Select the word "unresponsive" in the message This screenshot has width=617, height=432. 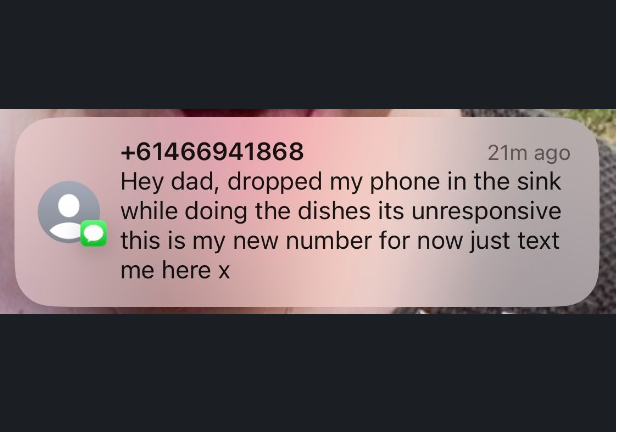486,211
